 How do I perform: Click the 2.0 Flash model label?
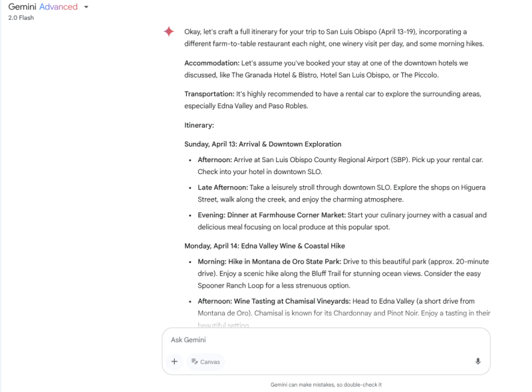point(21,18)
